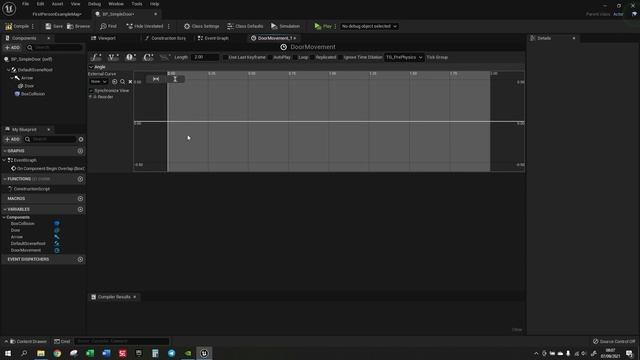Collapse the Angle track
Image resolution: width=640 pixels, height=360 pixels.
pos(91,67)
